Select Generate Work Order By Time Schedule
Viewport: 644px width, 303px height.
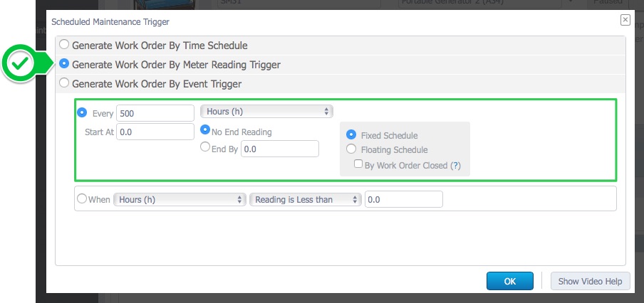64,45
